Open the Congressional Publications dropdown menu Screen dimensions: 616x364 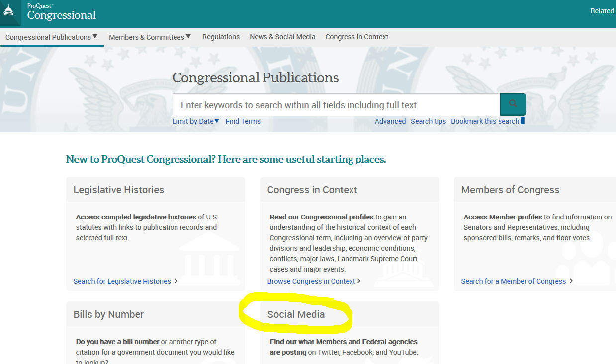[52, 37]
